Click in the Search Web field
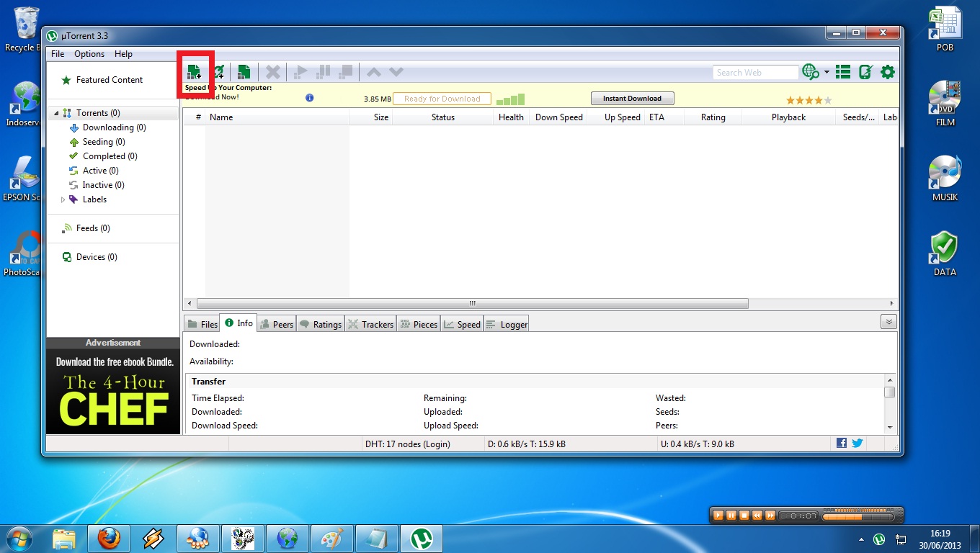 click(756, 72)
